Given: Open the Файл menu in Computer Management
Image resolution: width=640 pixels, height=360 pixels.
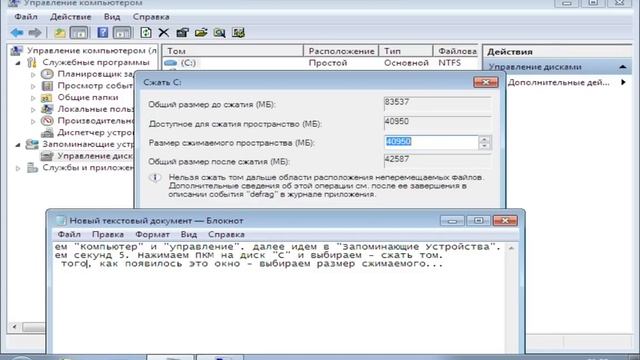Looking at the screenshot, I should point(26,17).
